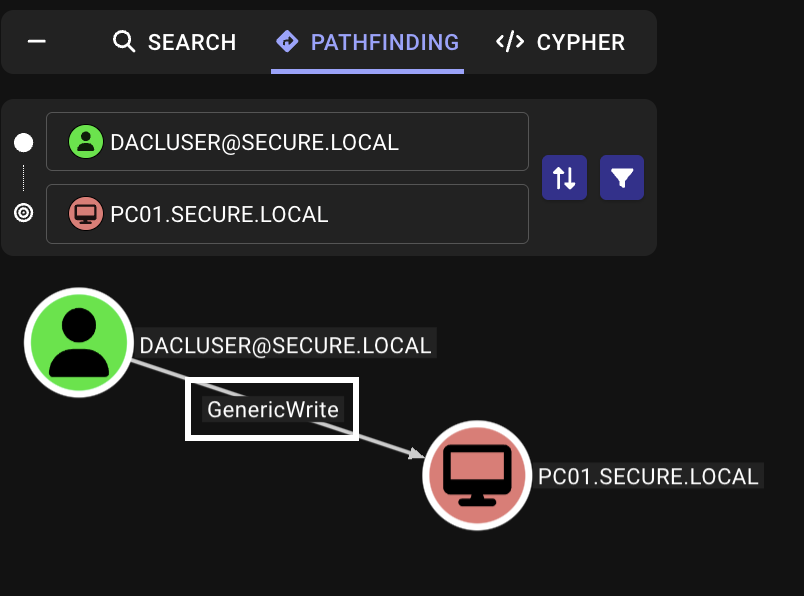Viewport: 804px width, 596px height.
Task: Click the Cypher code brackets icon
Action: 510,42
